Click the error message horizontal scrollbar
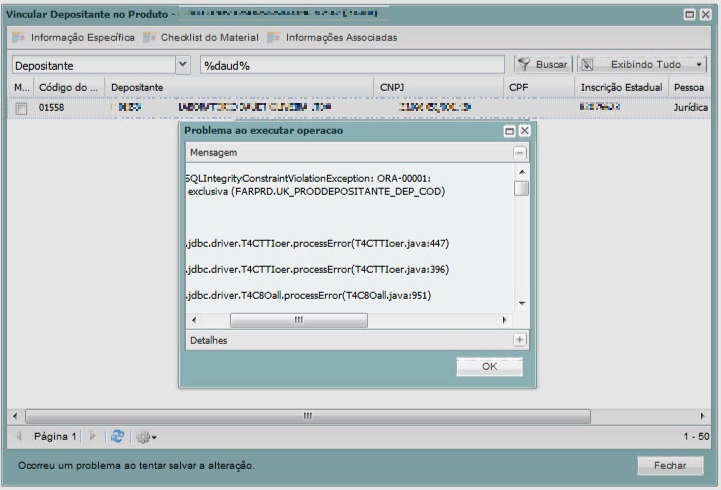This screenshot has width=721, height=490. coord(298,320)
